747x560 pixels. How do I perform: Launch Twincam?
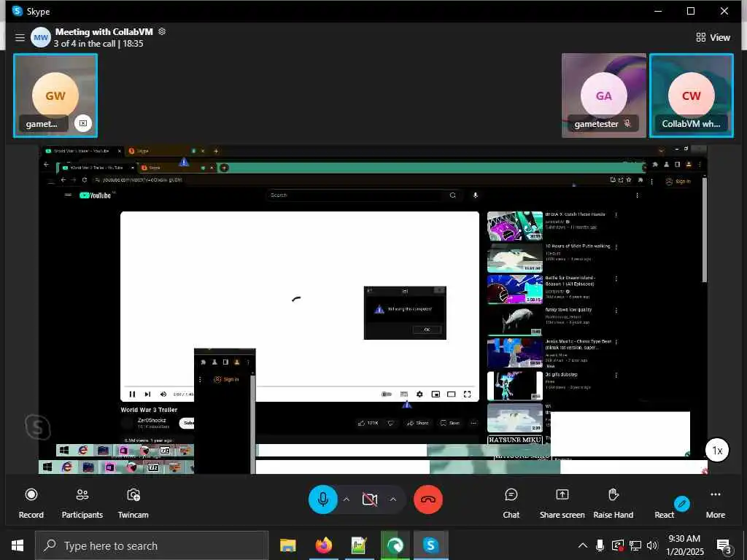(x=133, y=503)
